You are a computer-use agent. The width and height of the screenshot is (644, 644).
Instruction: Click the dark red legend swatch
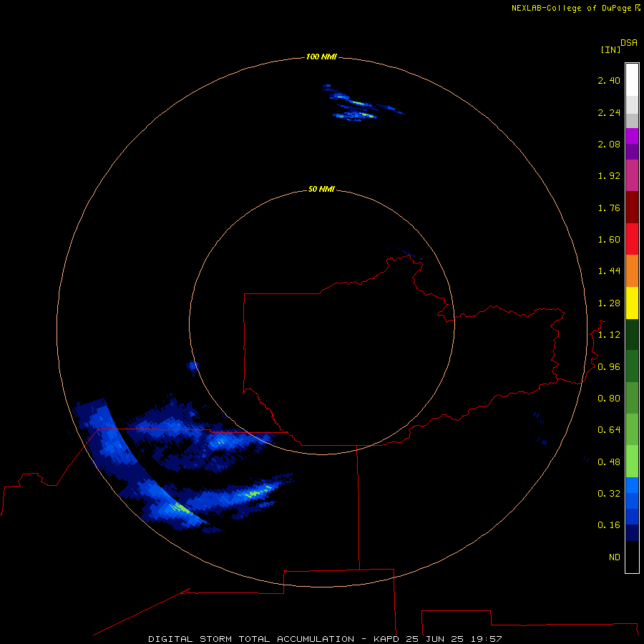click(x=632, y=208)
